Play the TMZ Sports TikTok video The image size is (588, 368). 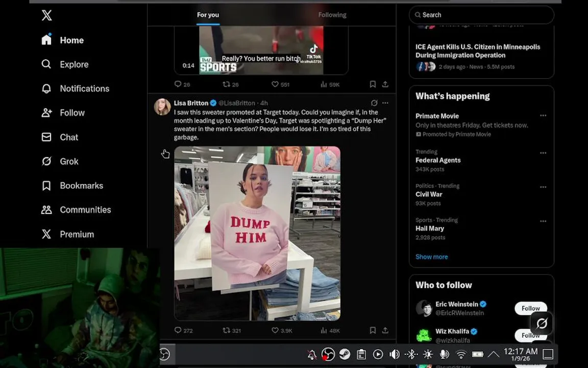[x=261, y=50]
